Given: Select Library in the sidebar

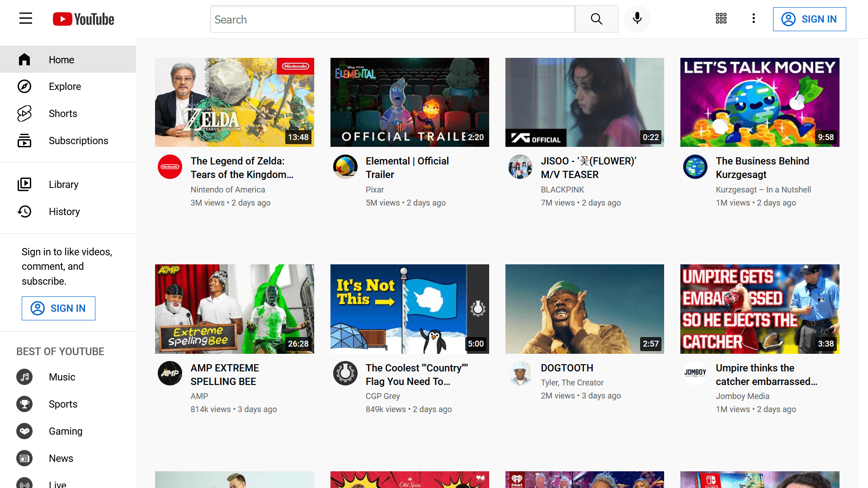Looking at the screenshot, I should [68, 184].
